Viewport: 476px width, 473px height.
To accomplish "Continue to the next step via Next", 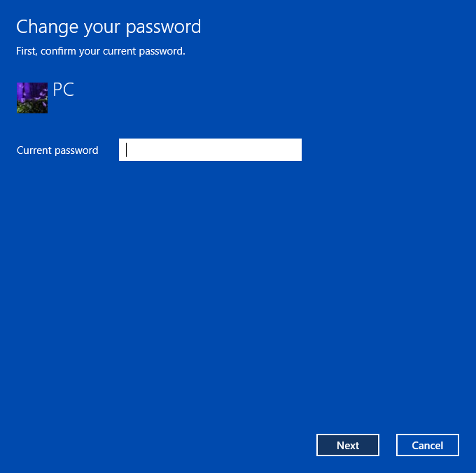I will 348,445.
